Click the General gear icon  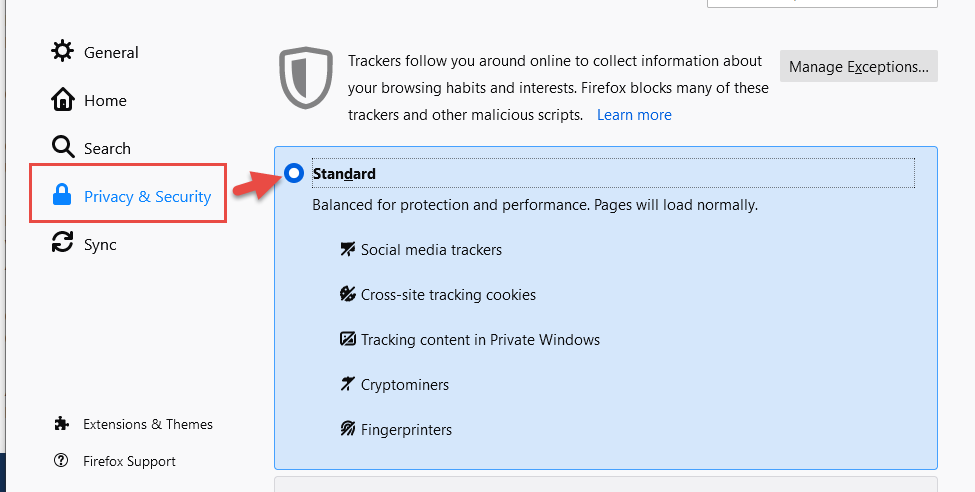(x=62, y=51)
